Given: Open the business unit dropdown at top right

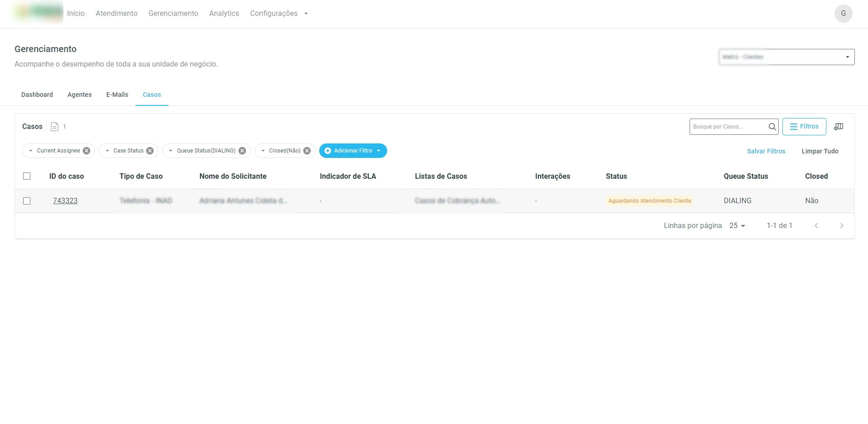Looking at the screenshot, I should pyautogui.click(x=786, y=57).
